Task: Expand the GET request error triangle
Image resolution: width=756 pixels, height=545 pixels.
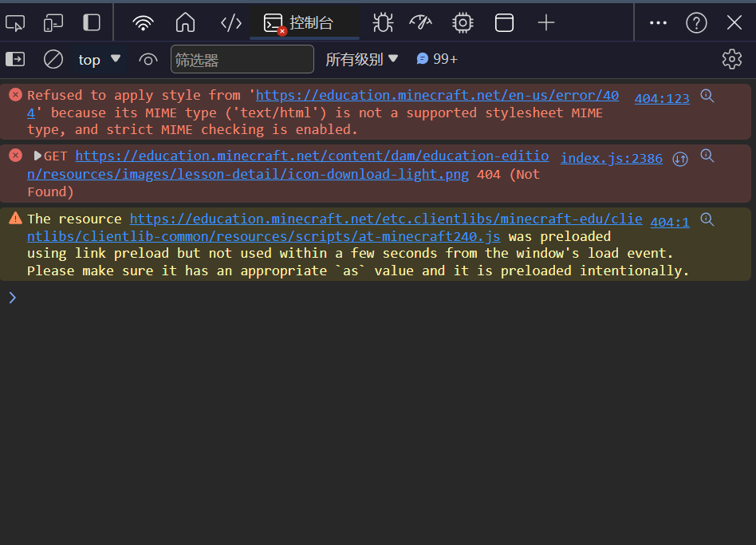Action: 37,156
